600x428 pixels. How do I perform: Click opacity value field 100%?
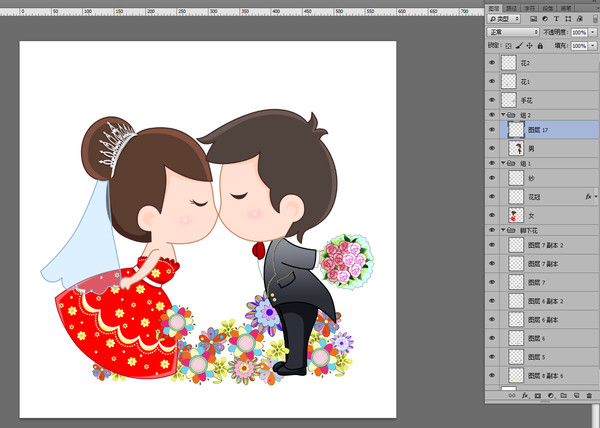pos(579,33)
